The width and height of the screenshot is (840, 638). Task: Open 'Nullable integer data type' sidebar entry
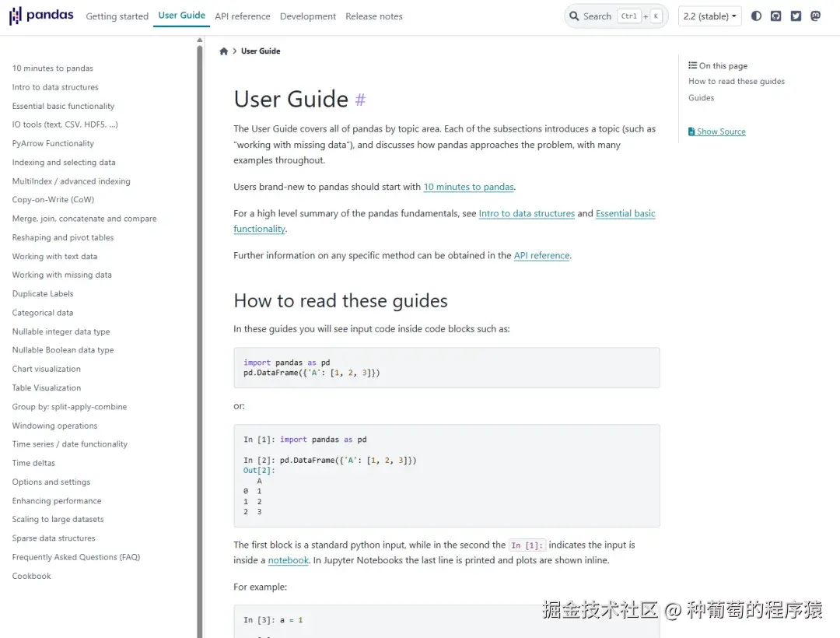pyautogui.click(x=61, y=331)
